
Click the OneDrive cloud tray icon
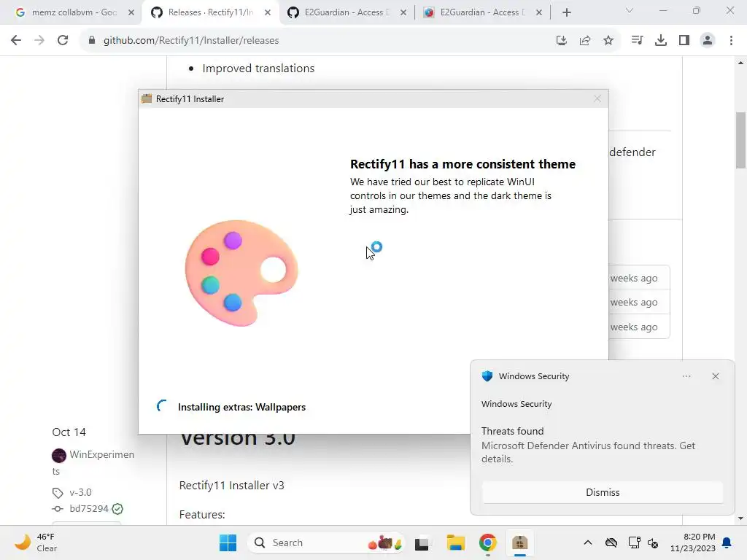[611, 542]
